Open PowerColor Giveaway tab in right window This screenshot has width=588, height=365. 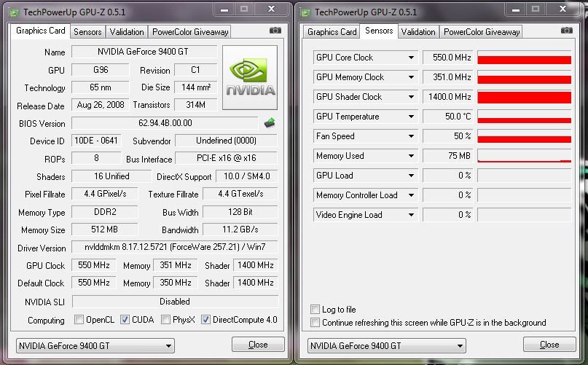click(482, 32)
